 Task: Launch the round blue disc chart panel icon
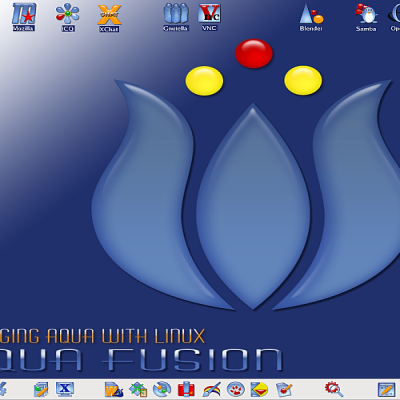[162, 389]
